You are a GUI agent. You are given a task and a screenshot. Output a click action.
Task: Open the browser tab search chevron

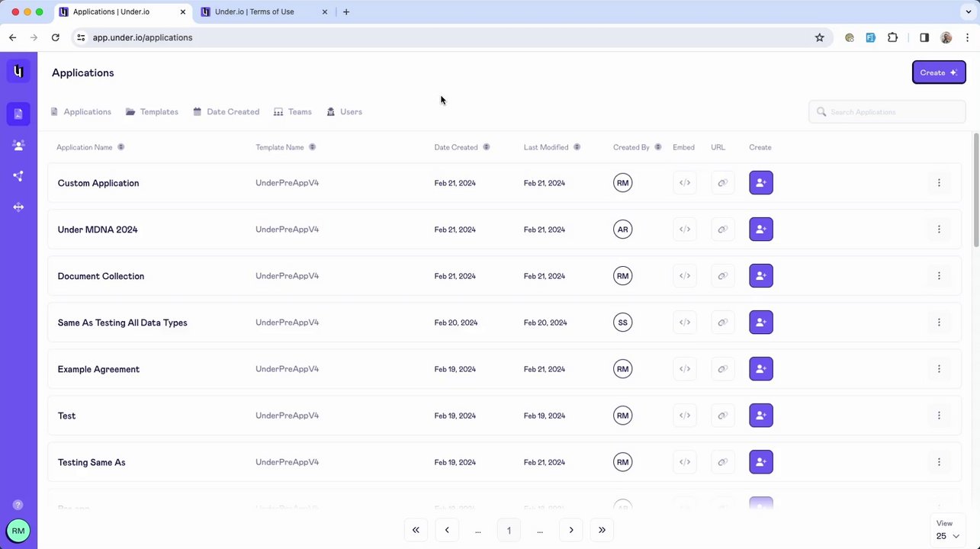(969, 12)
